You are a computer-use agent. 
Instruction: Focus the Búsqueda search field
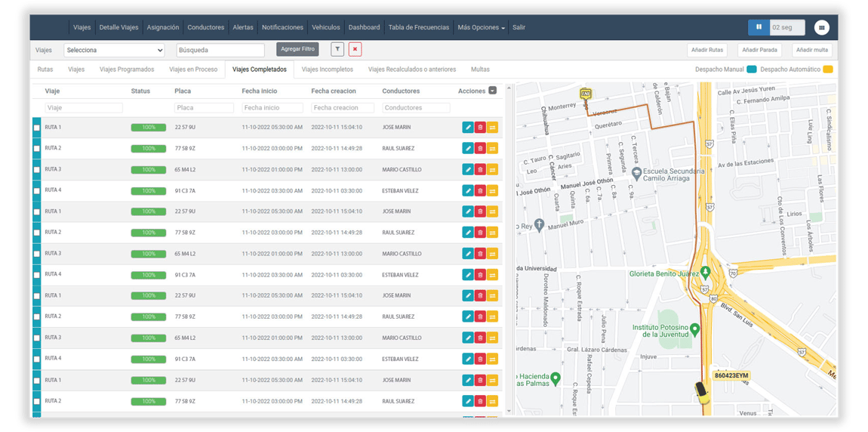coord(221,50)
